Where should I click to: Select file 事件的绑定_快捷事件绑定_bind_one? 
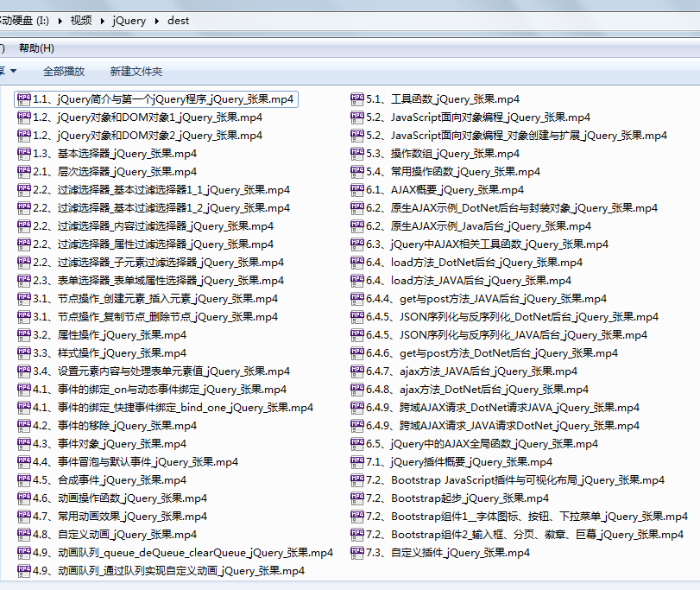[x=165, y=408]
